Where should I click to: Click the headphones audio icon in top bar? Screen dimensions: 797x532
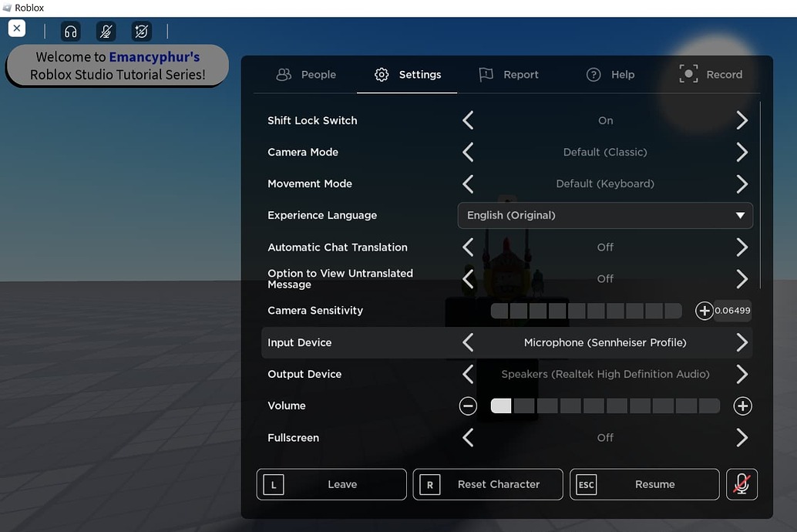(x=70, y=31)
